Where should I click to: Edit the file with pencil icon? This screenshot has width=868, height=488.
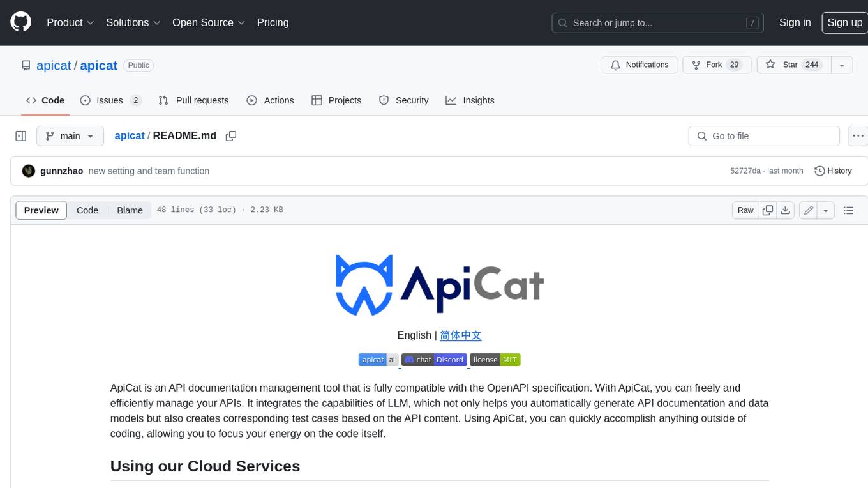(x=809, y=210)
